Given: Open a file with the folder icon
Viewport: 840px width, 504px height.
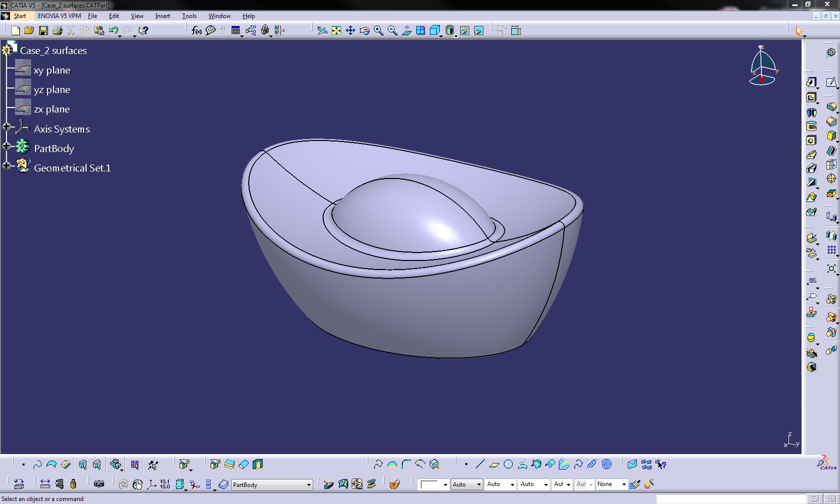Looking at the screenshot, I should [29, 31].
